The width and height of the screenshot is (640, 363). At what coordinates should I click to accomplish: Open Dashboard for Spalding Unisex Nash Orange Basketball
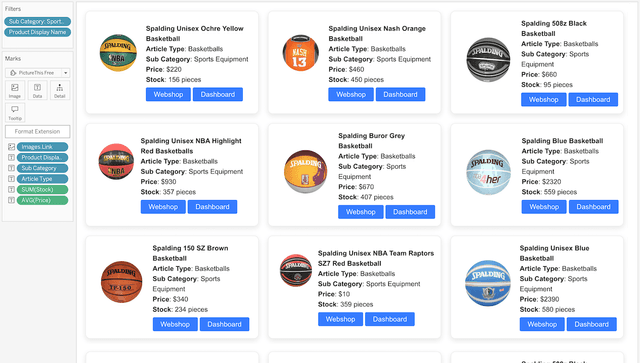pyautogui.click(x=400, y=94)
